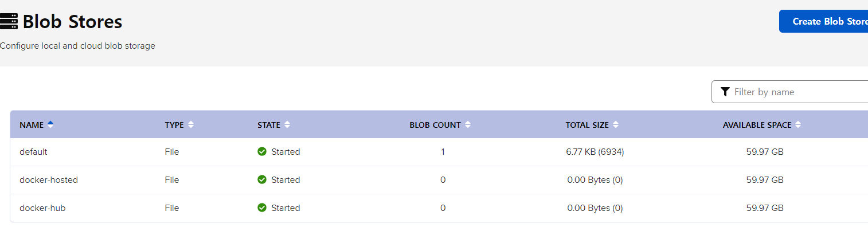Click the filter funnel icon
The height and width of the screenshot is (227, 868).
(725, 92)
